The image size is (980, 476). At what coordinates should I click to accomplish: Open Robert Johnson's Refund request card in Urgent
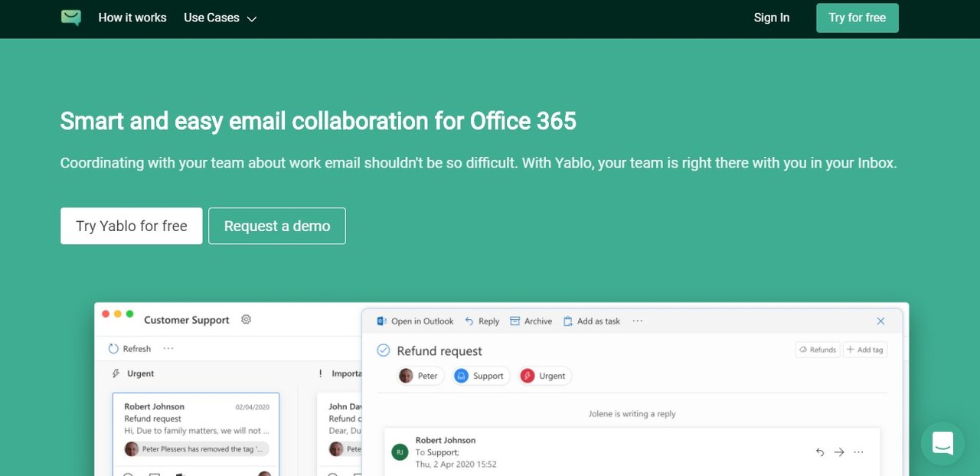tap(196, 433)
